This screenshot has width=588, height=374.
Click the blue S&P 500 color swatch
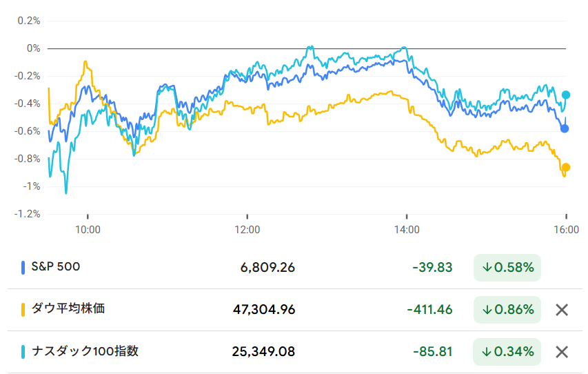(x=23, y=267)
